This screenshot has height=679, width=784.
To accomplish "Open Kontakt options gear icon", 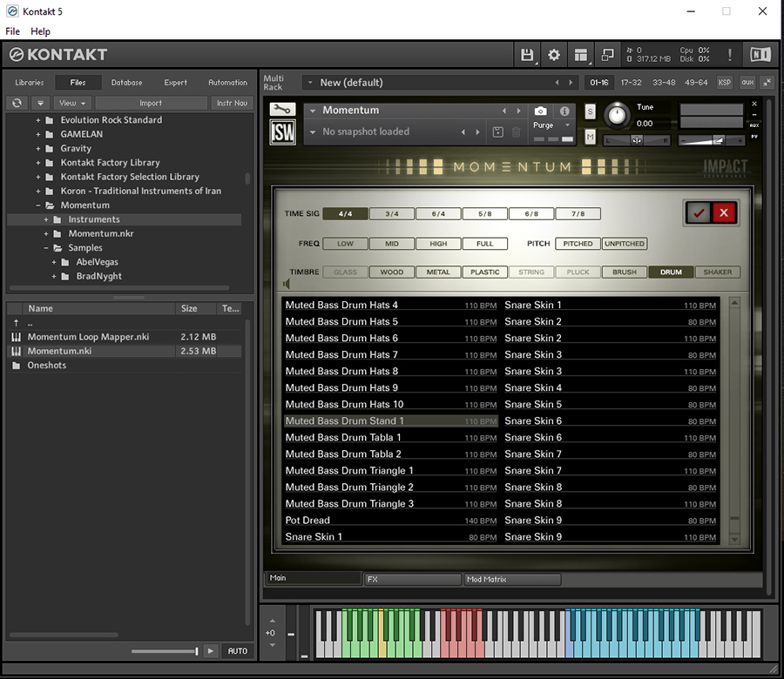I will coord(554,55).
